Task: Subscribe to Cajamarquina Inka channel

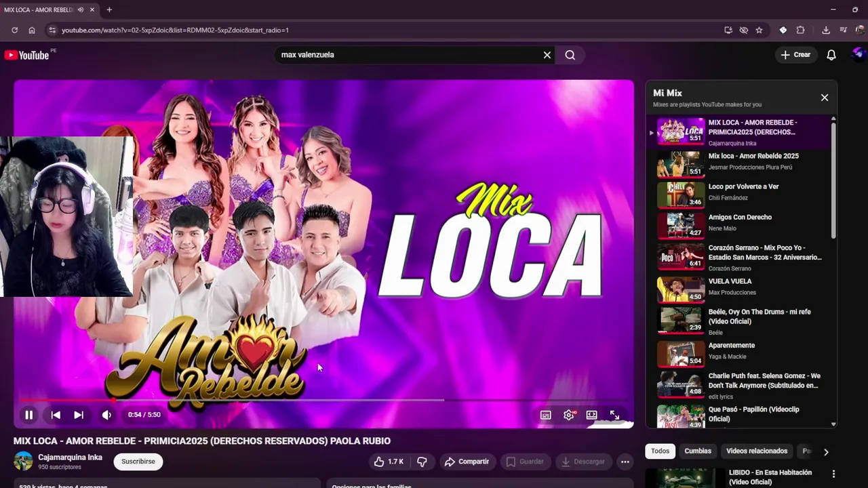Action: click(138, 462)
